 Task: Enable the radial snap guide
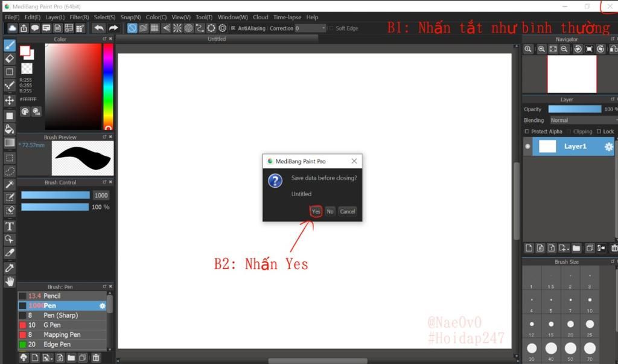(x=177, y=28)
